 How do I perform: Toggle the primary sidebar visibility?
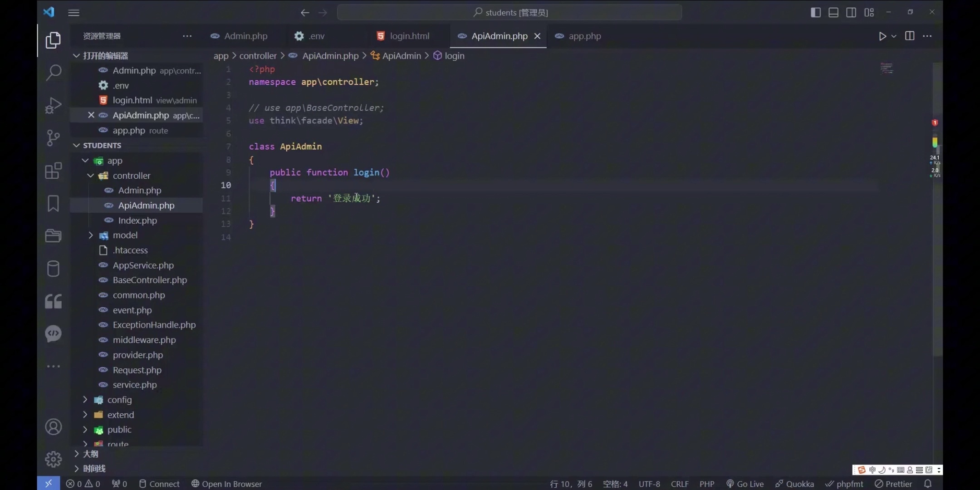pyautogui.click(x=815, y=12)
